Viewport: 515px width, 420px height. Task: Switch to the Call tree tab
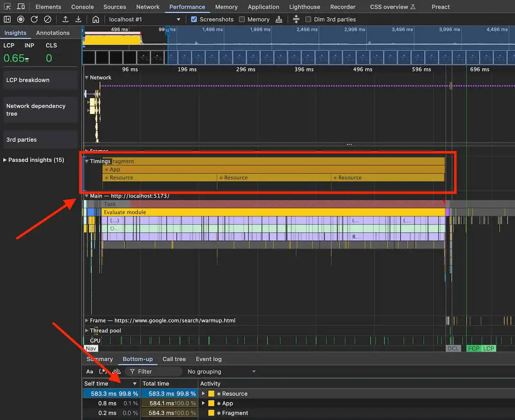[x=174, y=359]
